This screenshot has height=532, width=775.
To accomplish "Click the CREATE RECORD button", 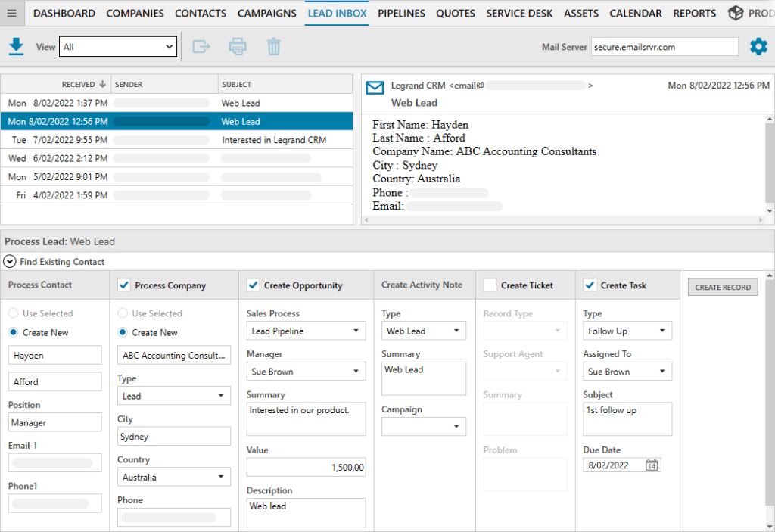I will click(722, 287).
